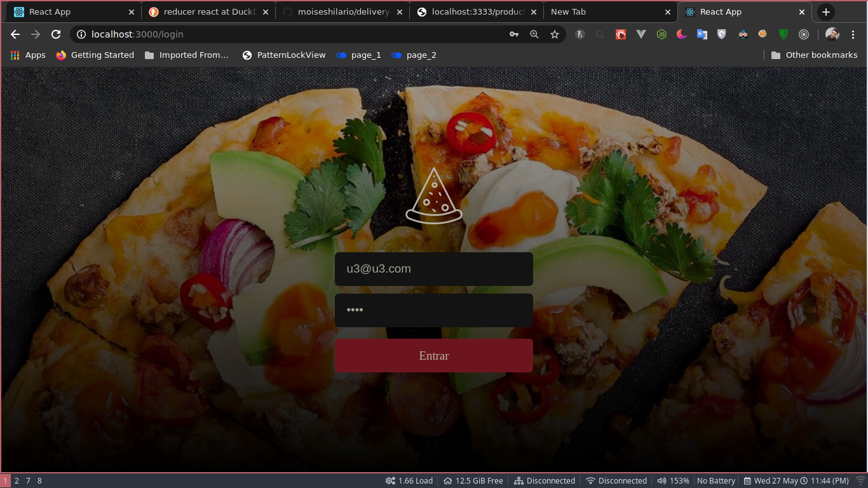Viewport: 868px width, 488px height.
Task: Click the orange cookie extension icon
Action: 763,34
